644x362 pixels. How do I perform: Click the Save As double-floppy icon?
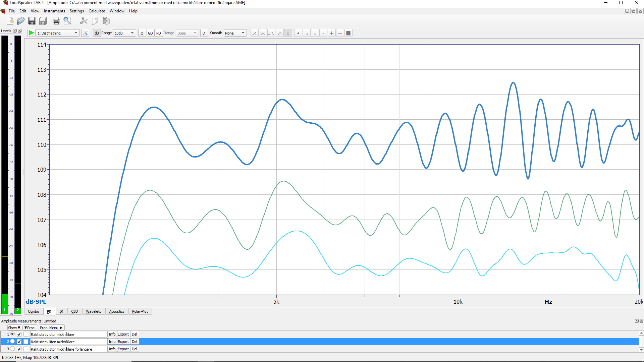(x=43, y=21)
